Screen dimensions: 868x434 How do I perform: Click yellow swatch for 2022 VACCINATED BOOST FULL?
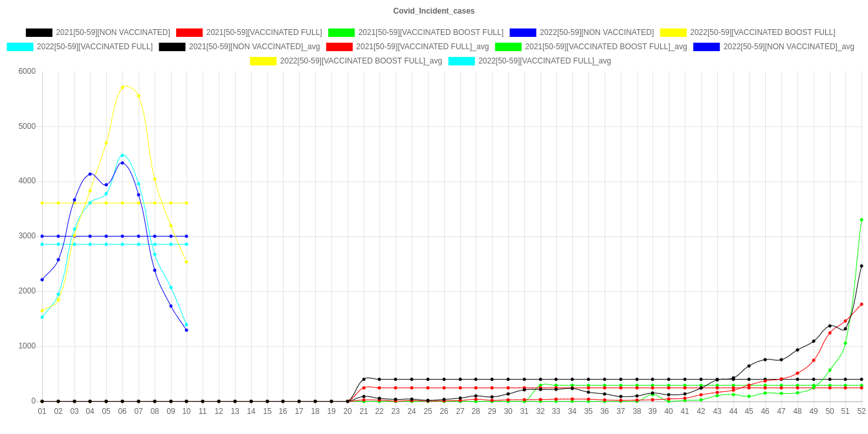click(x=673, y=32)
